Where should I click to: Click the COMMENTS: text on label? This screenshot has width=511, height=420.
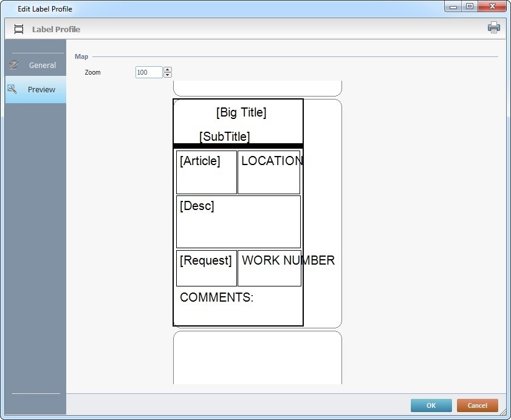coord(216,297)
